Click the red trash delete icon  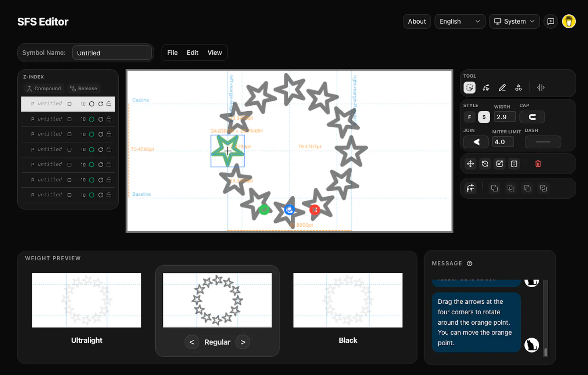pos(538,164)
